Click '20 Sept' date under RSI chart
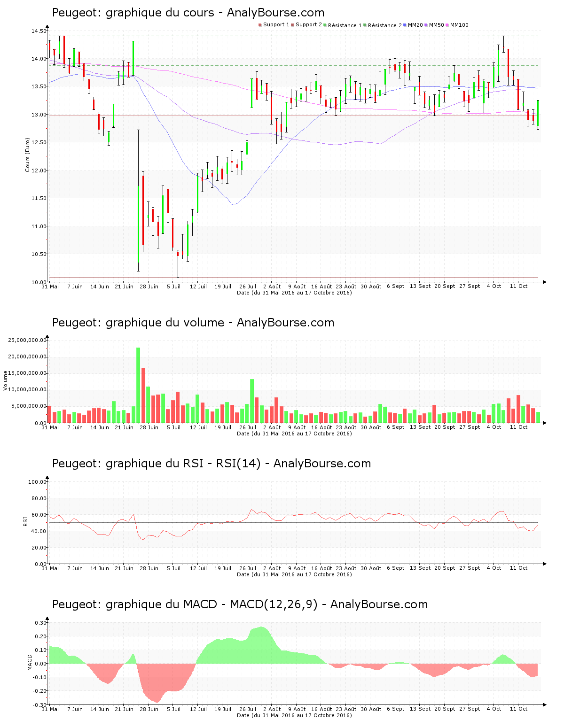Image resolution: width=564 pixels, height=728 pixels. (x=445, y=568)
